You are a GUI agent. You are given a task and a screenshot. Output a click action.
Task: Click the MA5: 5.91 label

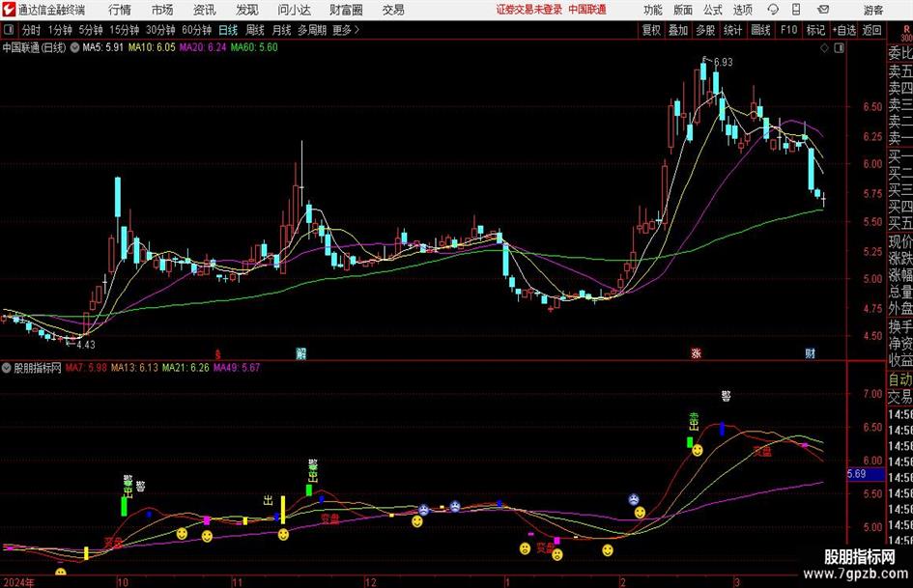click(103, 47)
